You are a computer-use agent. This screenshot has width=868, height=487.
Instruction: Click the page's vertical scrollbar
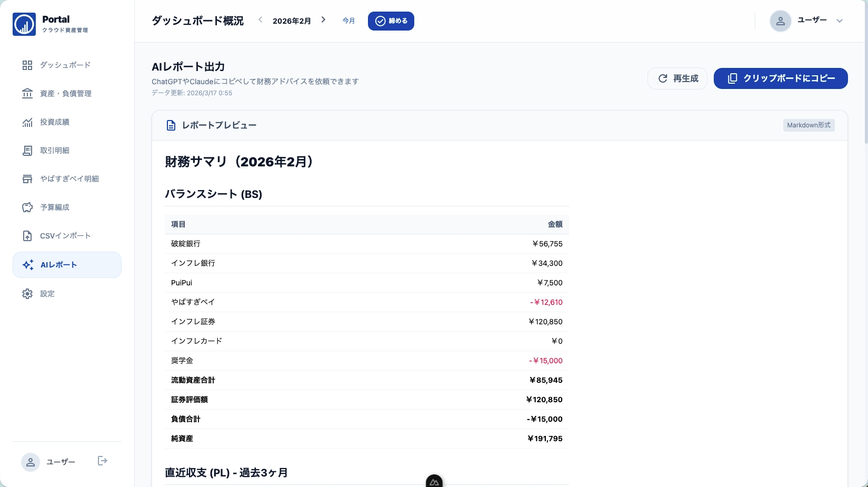coord(865,74)
